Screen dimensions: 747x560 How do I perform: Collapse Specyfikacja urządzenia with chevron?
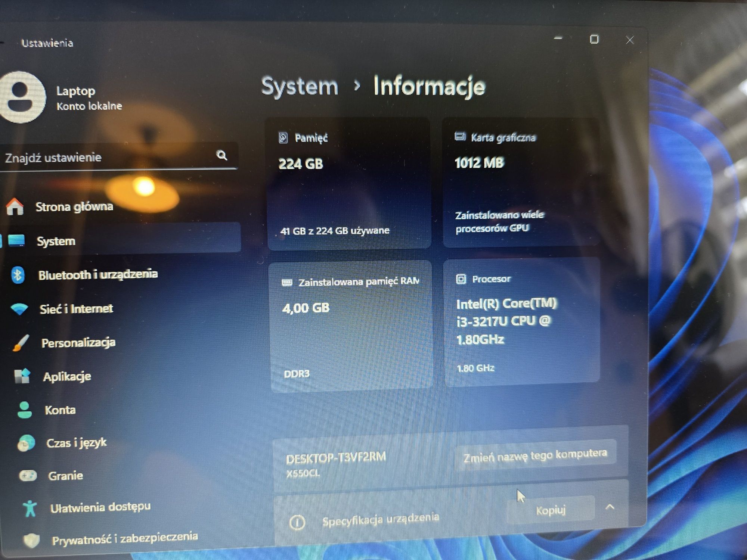click(x=610, y=507)
